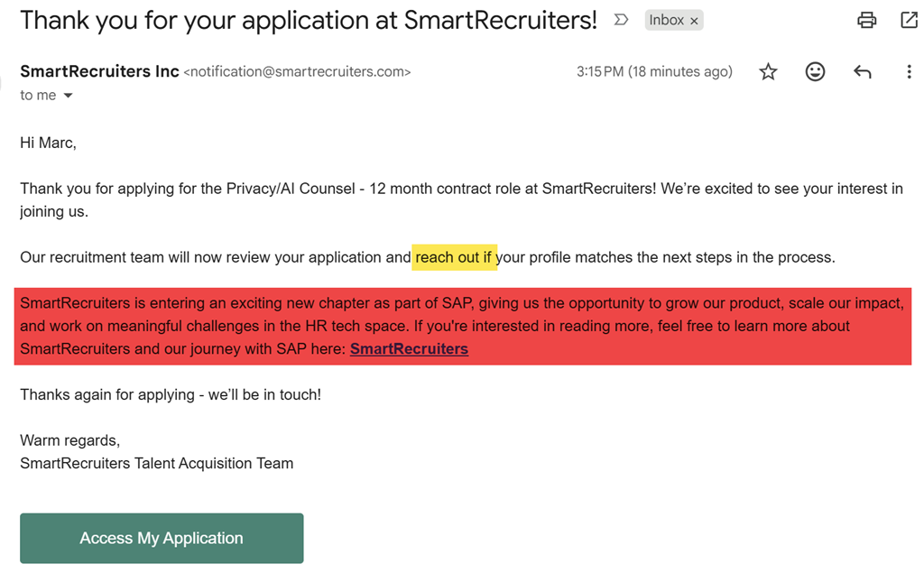Open the SmartRecruiters hyperlink
Viewport: 924px width, 573px height.
pyautogui.click(x=409, y=349)
